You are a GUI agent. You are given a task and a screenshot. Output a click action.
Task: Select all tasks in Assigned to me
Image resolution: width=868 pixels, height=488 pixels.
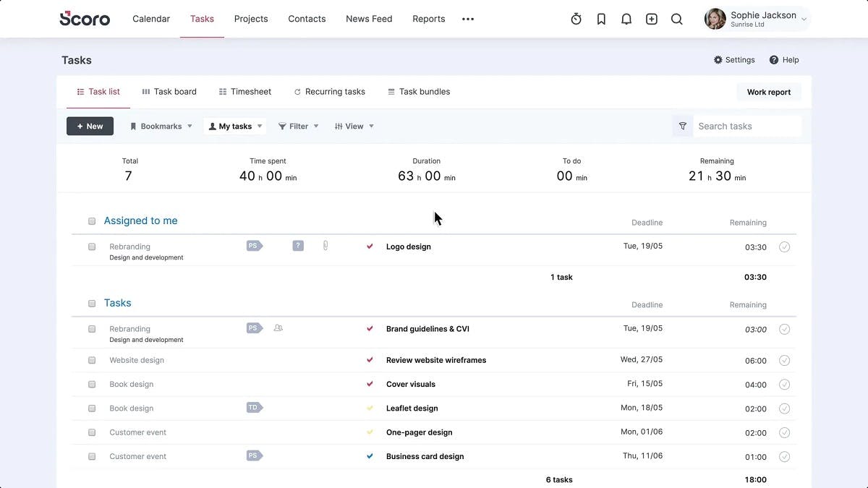pos(92,221)
